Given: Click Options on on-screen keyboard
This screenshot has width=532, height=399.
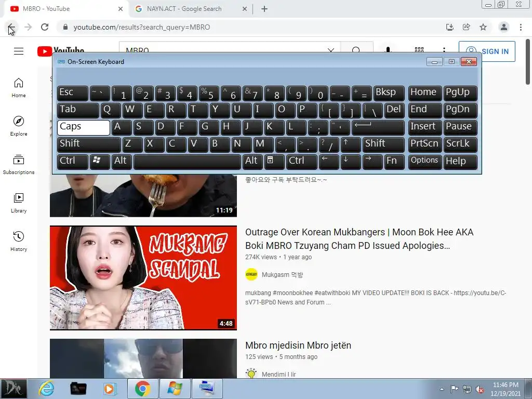Looking at the screenshot, I should point(425,161).
